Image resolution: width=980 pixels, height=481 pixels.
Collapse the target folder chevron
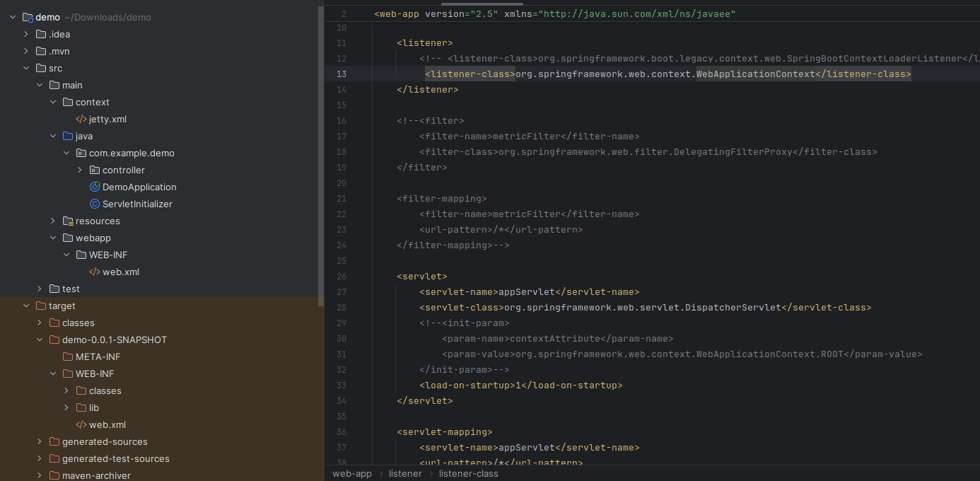point(26,306)
